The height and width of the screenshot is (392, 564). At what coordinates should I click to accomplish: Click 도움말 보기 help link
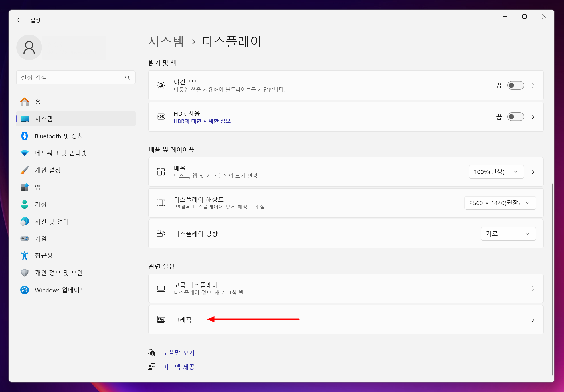pos(179,353)
